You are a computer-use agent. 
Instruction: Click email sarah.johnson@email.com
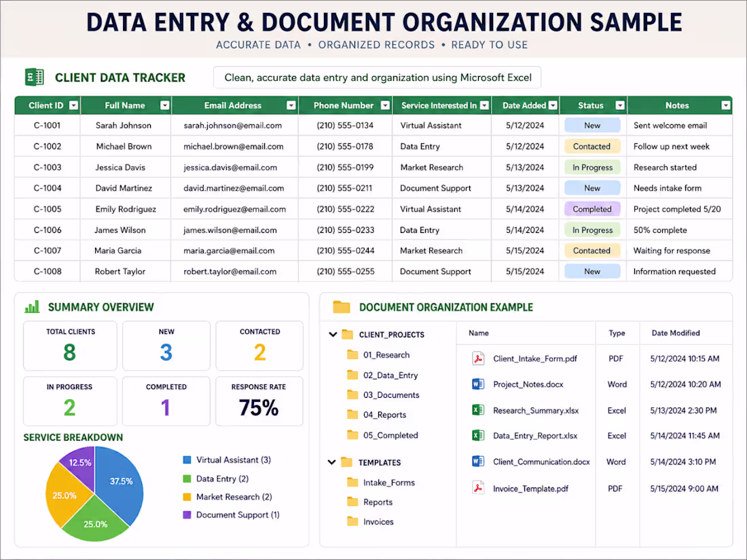(x=232, y=126)
